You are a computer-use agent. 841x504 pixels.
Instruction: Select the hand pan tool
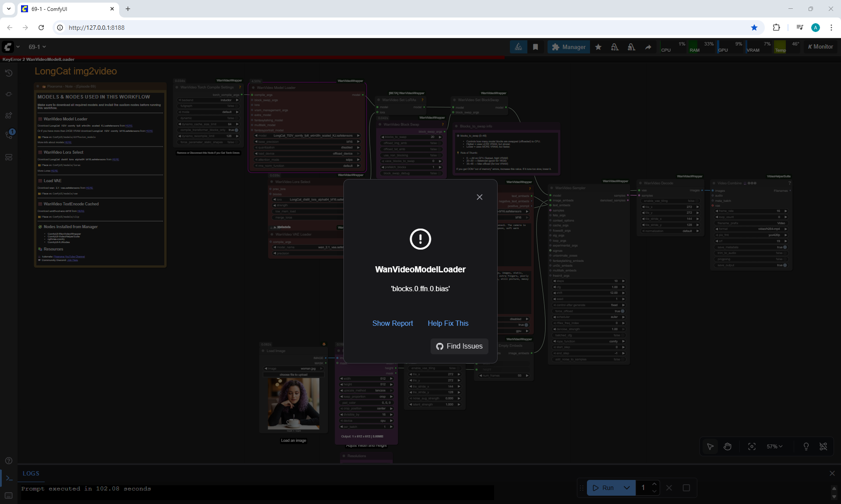coord(728,446)
